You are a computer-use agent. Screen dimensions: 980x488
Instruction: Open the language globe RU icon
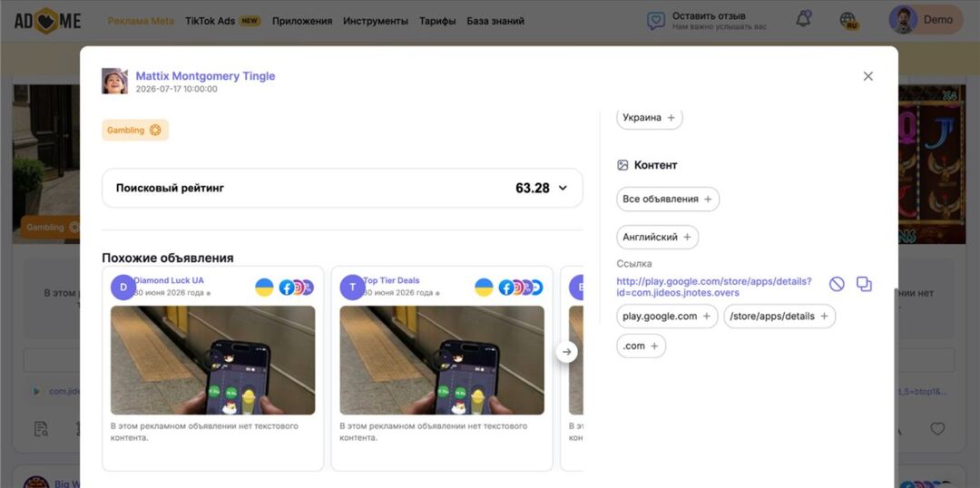click(x=848, y=21)
